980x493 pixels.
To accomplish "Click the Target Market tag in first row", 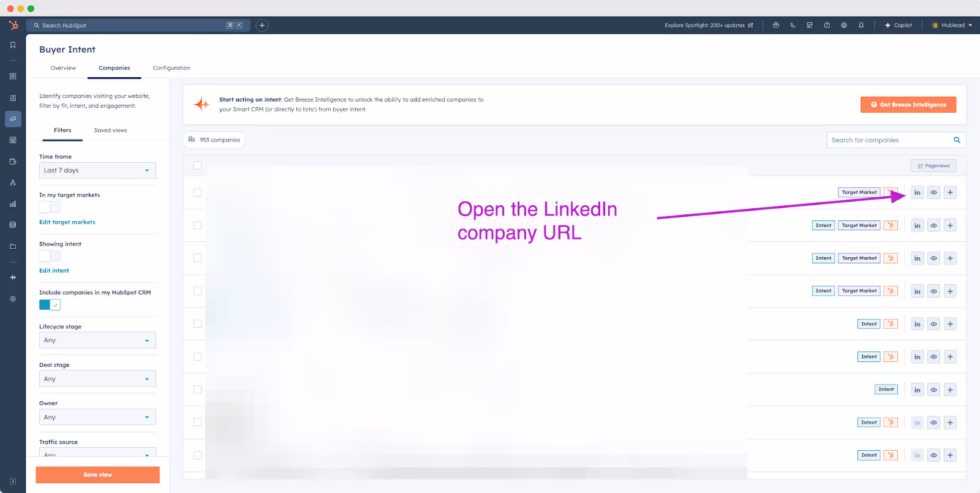I will tap(859, 192).
